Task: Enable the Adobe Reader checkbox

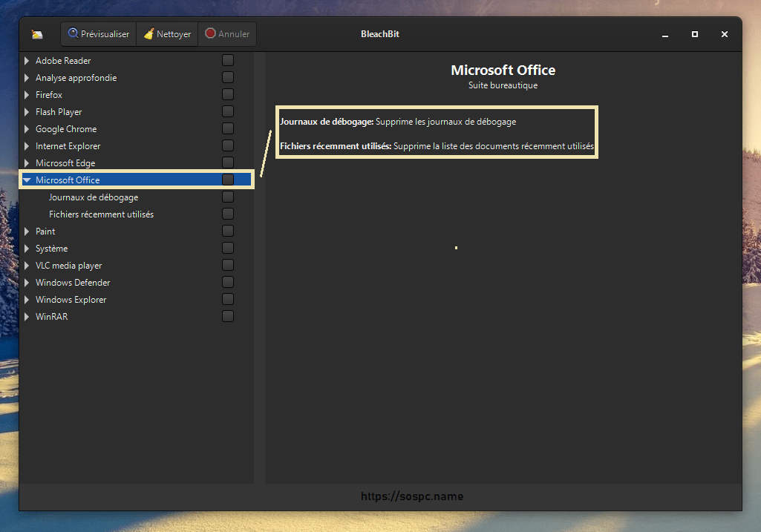Action: click(228, 60)
